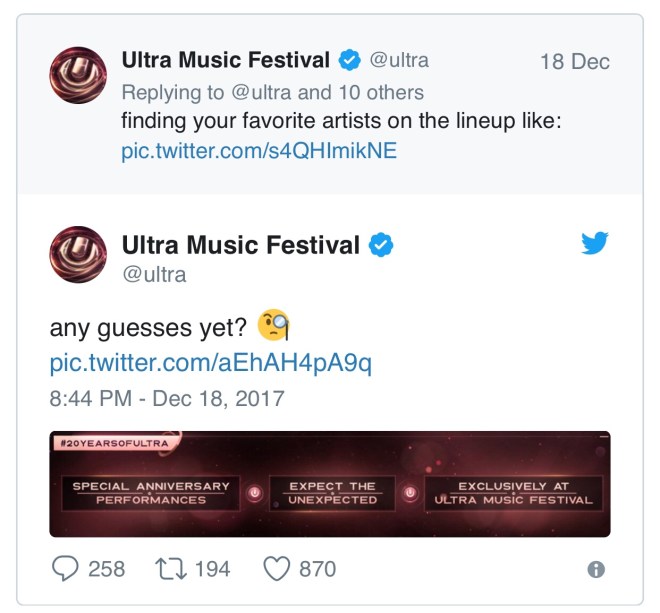
Task: Open the 20 Years of Ultra banner image
Action: tap(330, 484)
